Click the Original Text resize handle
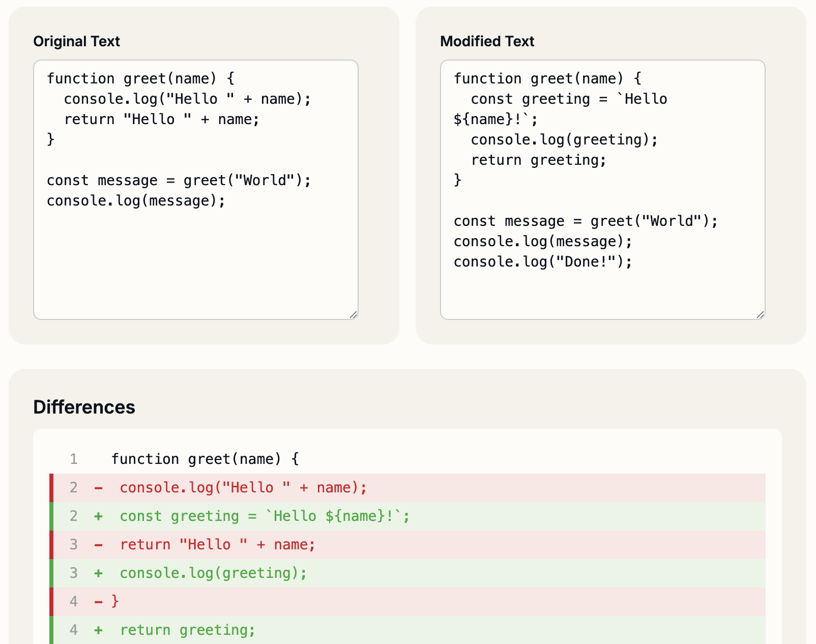The image size is (816, 644). 354,315
